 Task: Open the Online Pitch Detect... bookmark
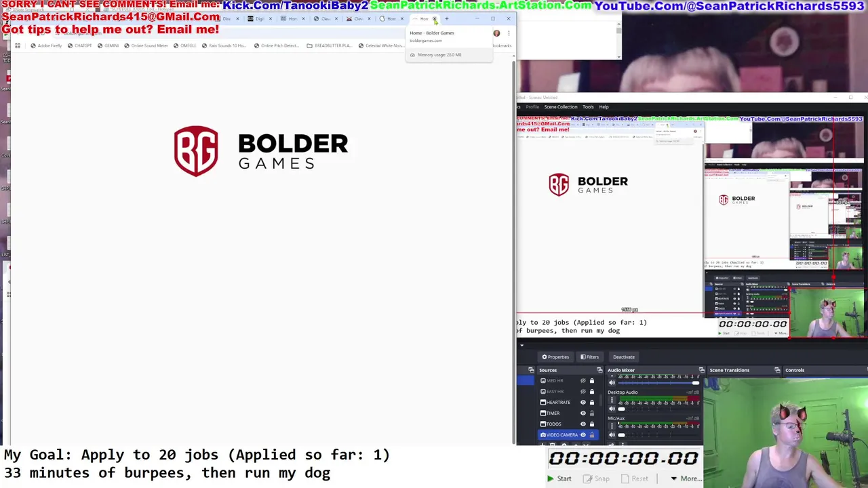tap(276, 45)
